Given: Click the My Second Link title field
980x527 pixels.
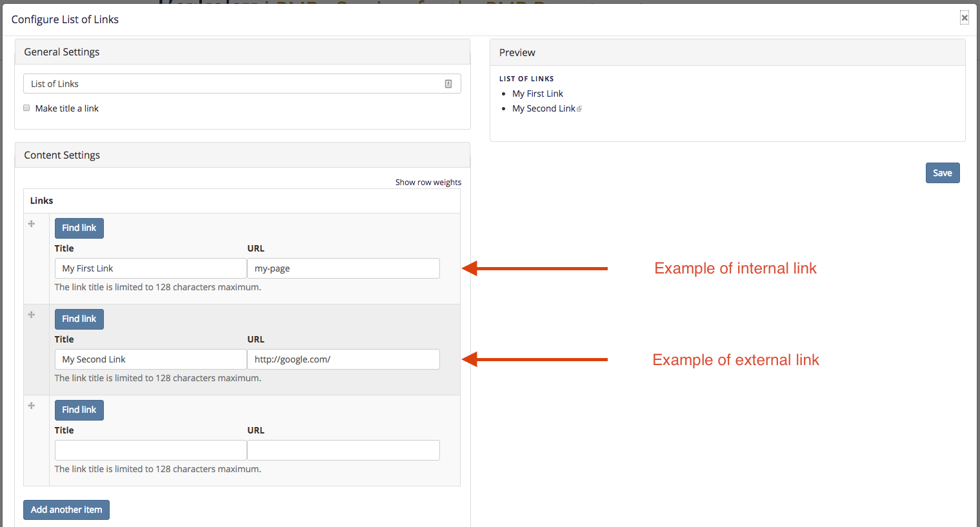Looking at the screenshot, I should click(x=150, y=359).
